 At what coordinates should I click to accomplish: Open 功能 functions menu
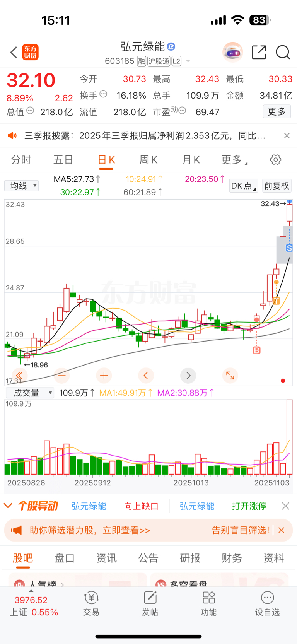[209, 604]
